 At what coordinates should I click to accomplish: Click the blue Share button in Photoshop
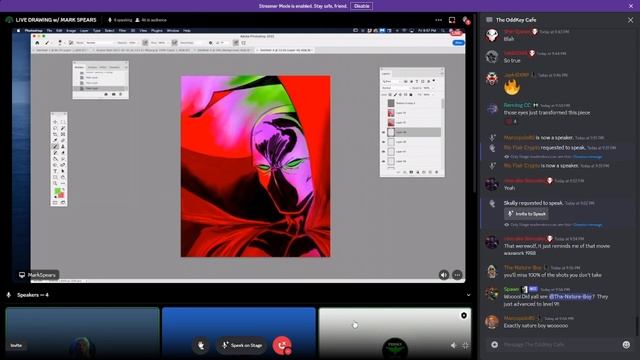[x=458, y=42]
